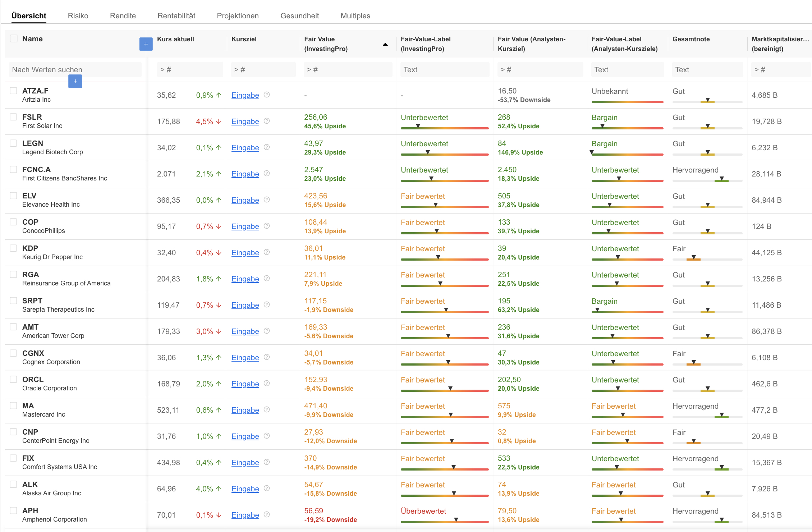
Task: Tick the ORCL Oracle Corporation checkbox
Action: click(x=14, y=379)
